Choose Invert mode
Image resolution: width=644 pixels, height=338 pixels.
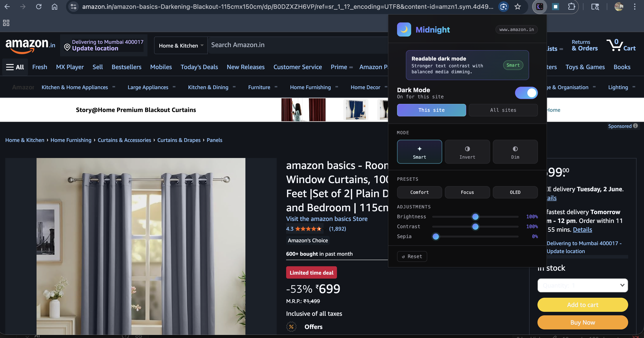click(467, 152)
